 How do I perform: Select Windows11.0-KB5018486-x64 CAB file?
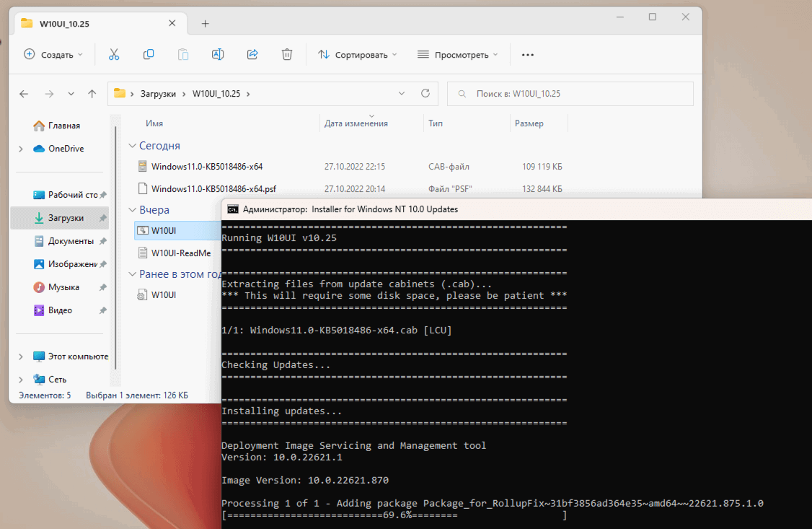(207, 166)
